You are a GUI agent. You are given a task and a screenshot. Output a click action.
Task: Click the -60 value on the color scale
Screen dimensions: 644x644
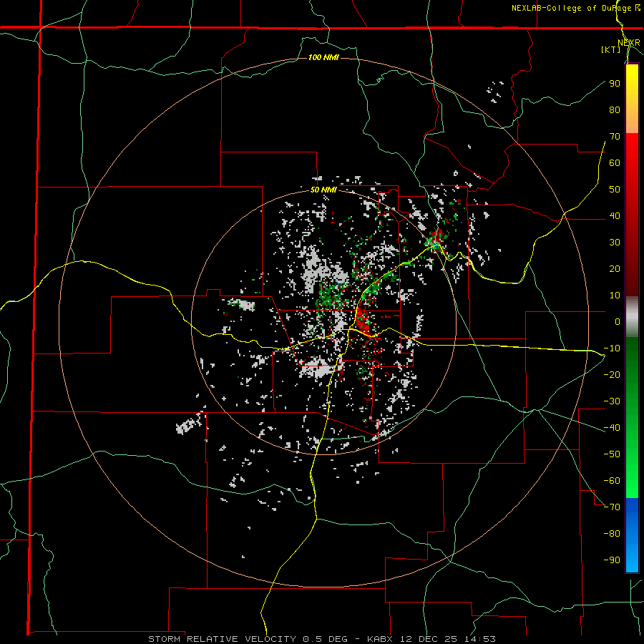coord(612,481)
